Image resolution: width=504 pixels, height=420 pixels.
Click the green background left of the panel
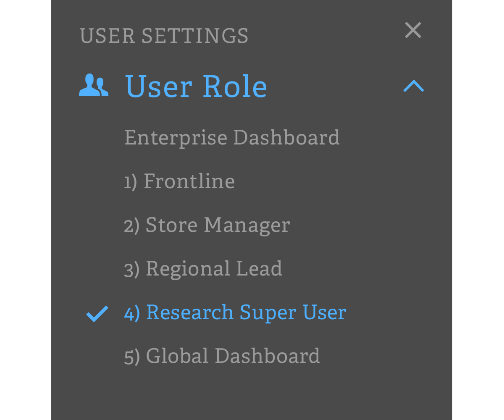25,210
